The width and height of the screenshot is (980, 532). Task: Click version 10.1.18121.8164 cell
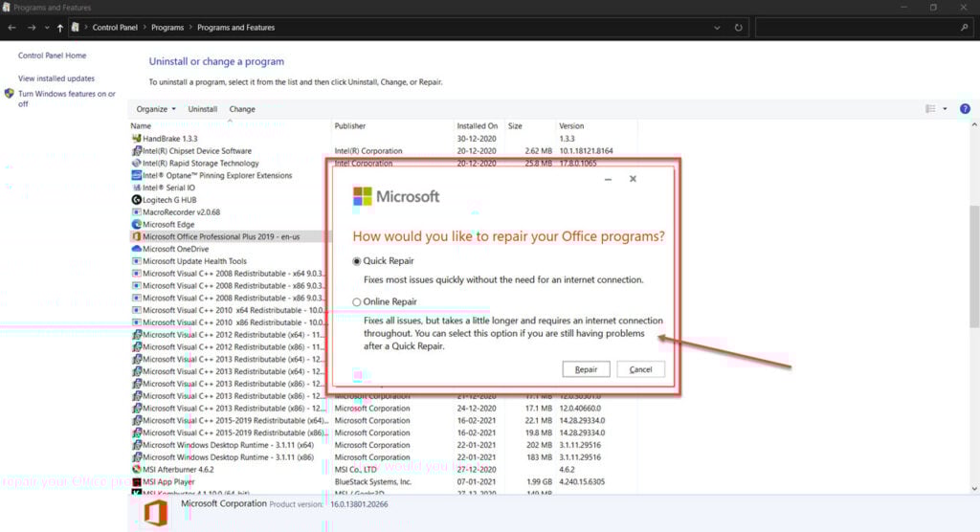pyautogui.click(x=586, y=151)
